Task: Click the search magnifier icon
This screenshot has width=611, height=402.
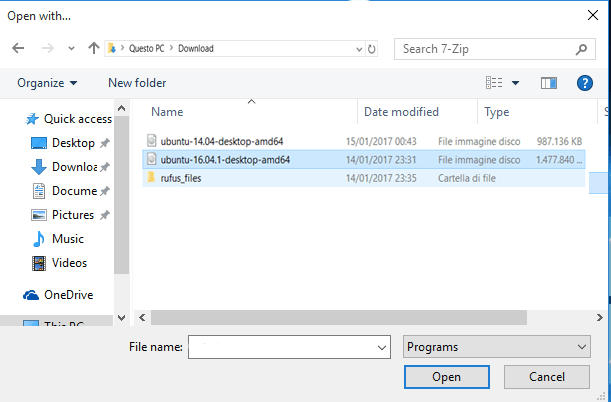Action: coord(581,49)
